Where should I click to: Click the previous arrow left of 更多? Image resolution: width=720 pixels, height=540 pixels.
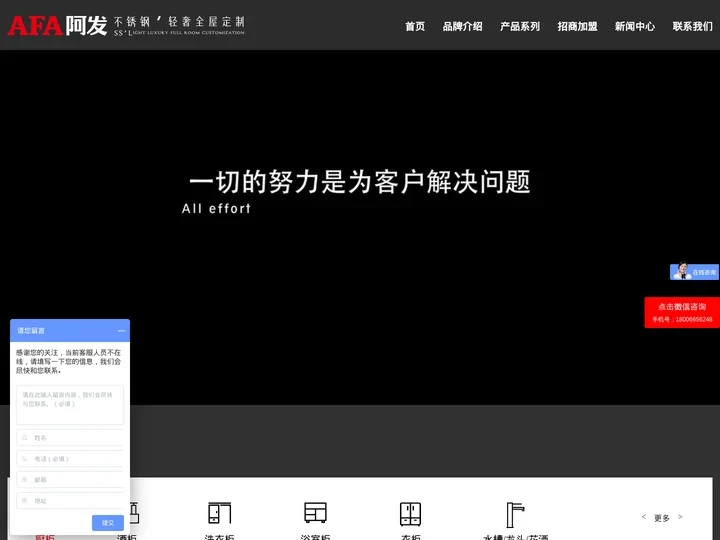pos(644,517)
